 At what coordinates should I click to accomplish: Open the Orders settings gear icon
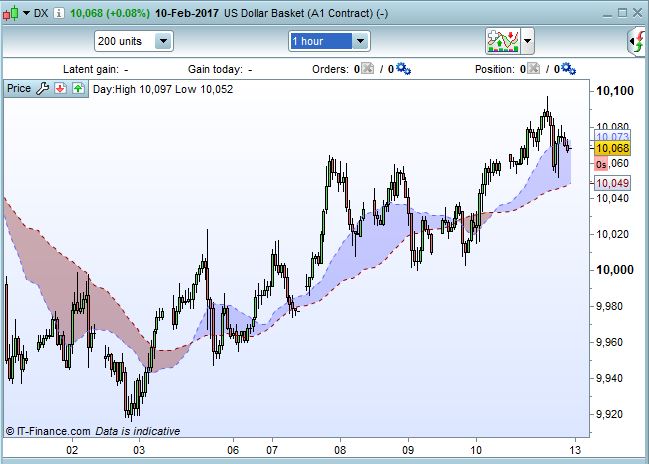[x=403, y=69]
